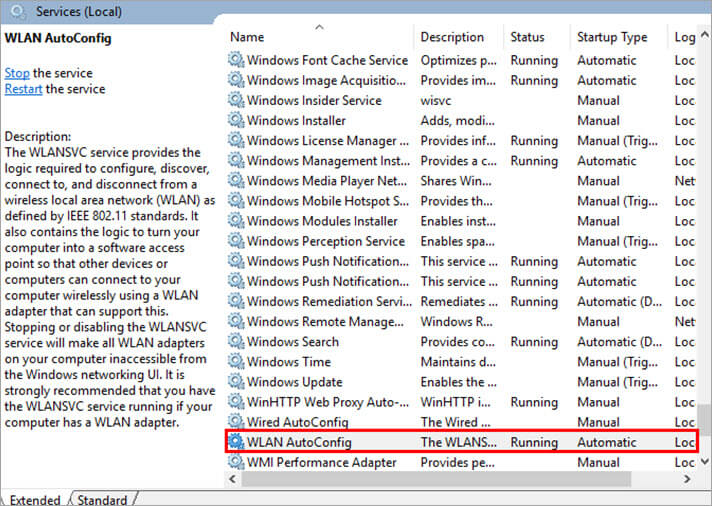Click the Services (Local) header icon
712x506 pixels.
18,11
